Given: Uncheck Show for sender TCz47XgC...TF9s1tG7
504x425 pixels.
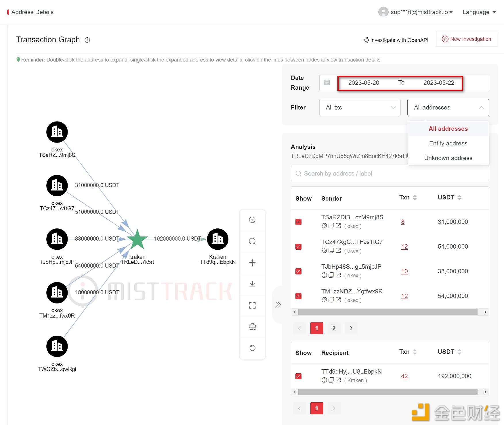Looking at the screenshot, I should pos(298,247).
